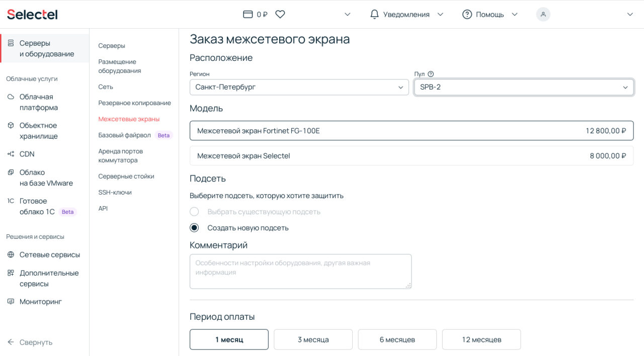Open Размещение оборудования menu item
Screen dimensions: 644x356
click(120, 66)
